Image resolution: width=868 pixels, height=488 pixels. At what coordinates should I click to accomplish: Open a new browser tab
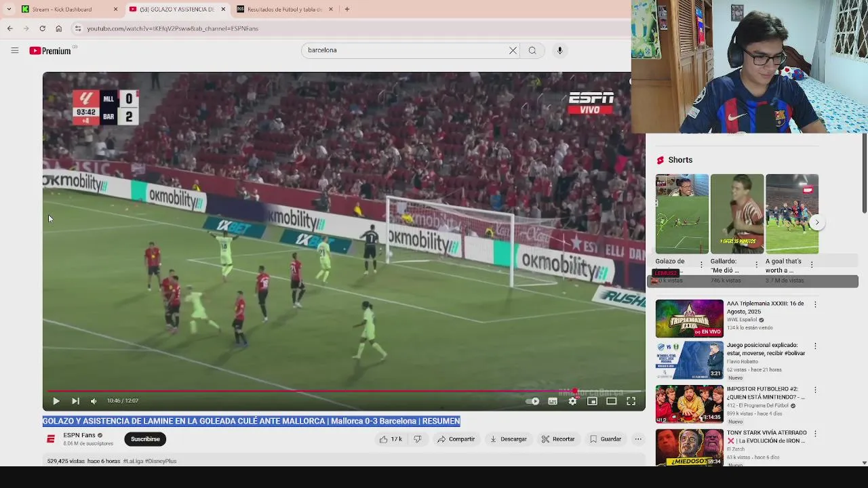coord(347,9)
